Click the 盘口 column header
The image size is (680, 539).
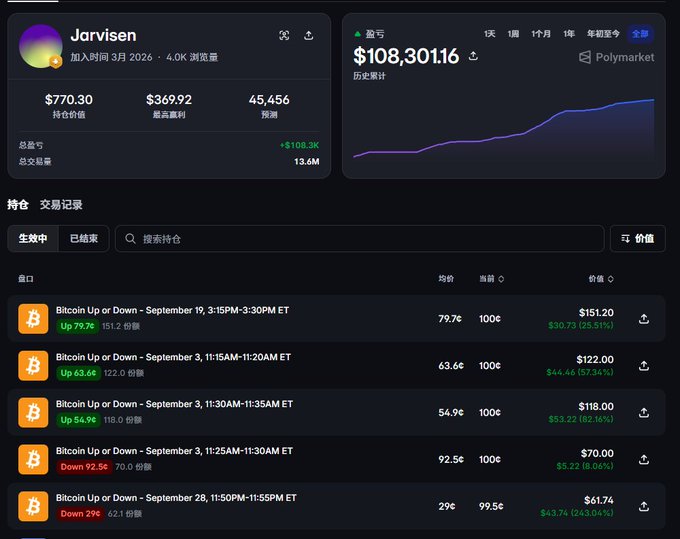pyautogui.click(x=26, y=279)
